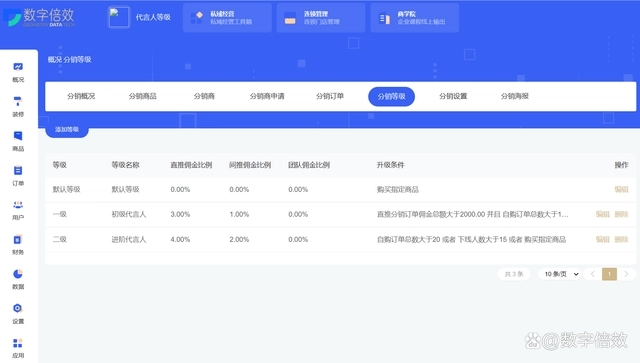640x363 pixels.
Task: Switch to the 分销商品 tab
Action: [142, 96]
